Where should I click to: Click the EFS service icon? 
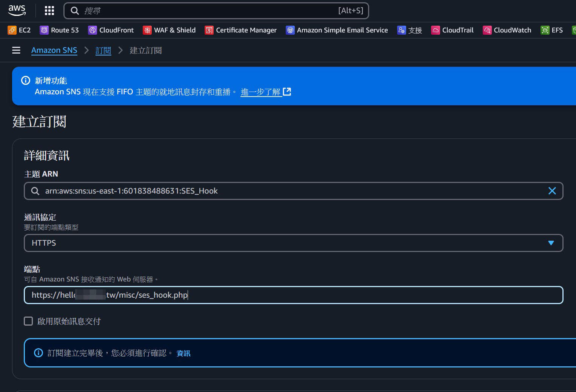coord(545,30)
